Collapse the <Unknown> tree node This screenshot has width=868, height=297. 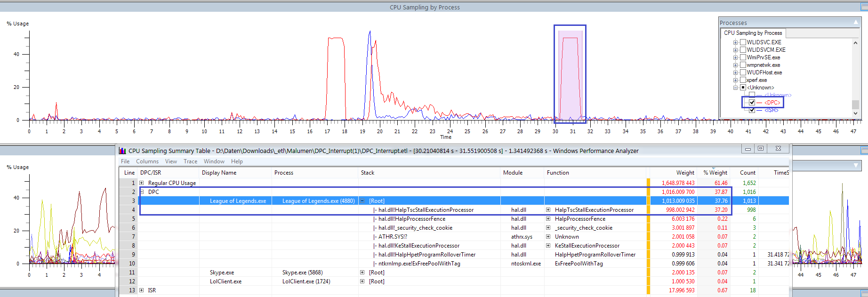735,88
